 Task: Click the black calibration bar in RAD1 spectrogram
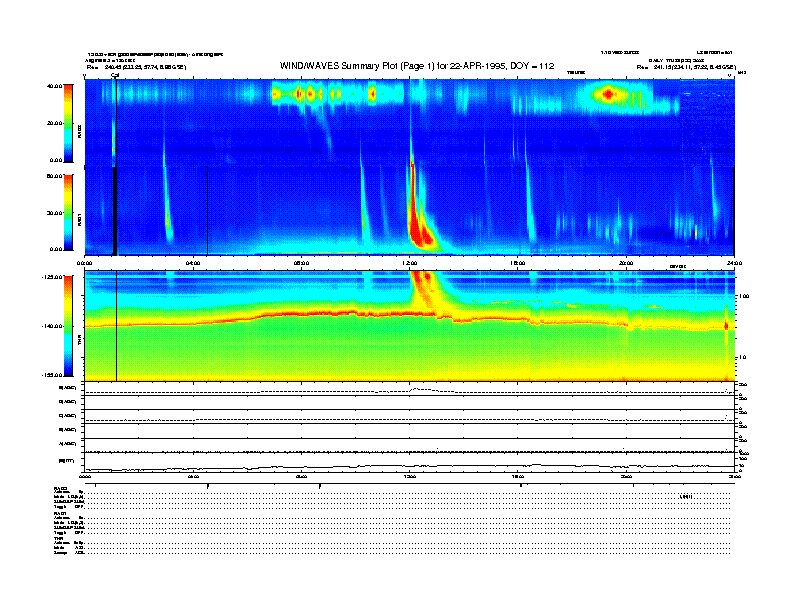115,211
